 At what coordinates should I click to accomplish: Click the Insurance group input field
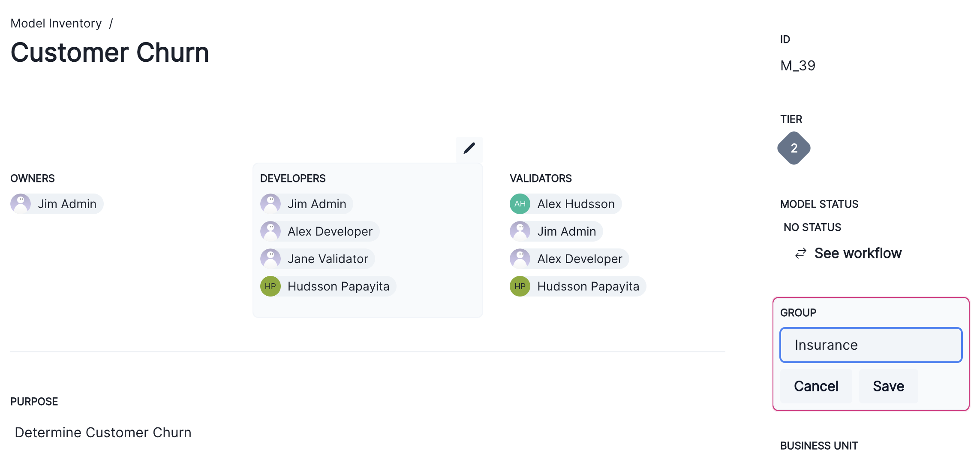point(870,345)
